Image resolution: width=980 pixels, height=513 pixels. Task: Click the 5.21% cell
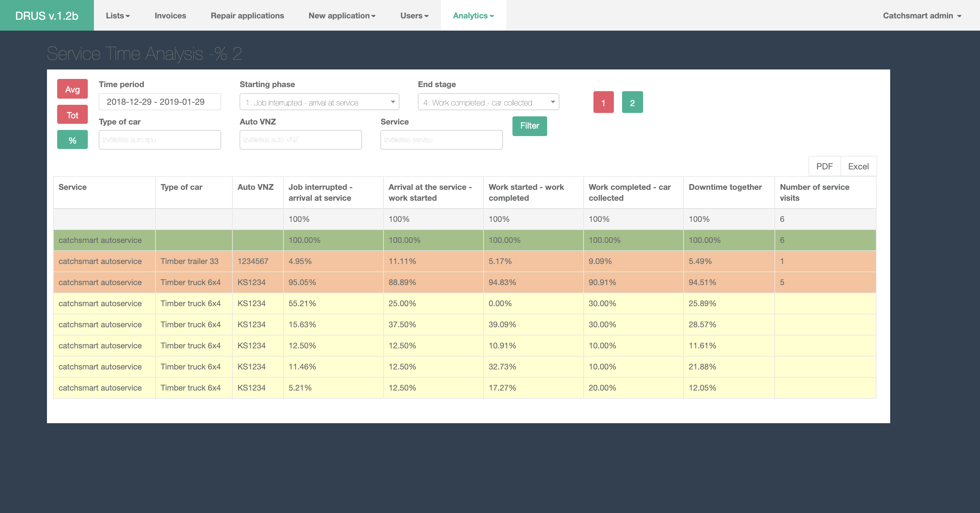coord(333,388)
